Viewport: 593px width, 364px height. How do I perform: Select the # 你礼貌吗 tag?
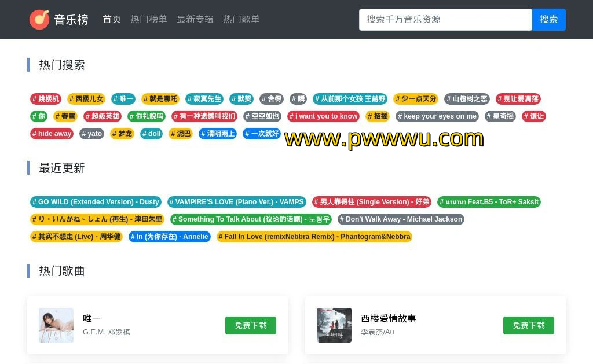pyautogui.click(x=146, y=116)
